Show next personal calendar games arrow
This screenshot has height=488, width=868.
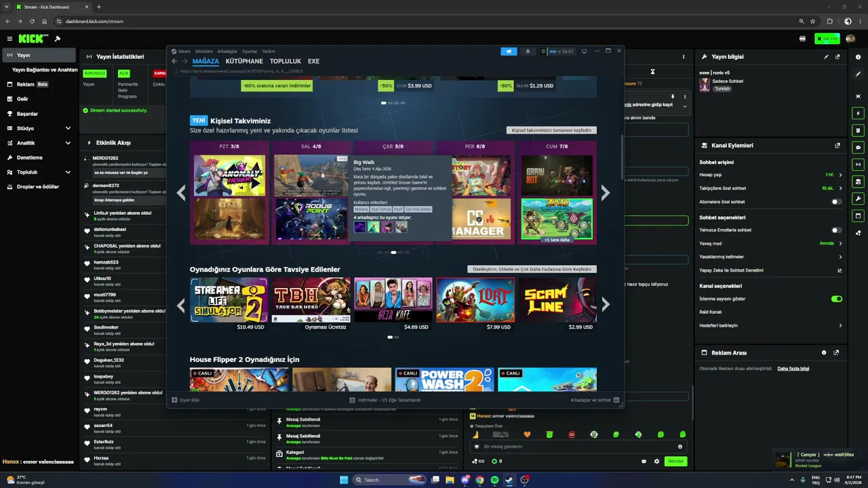pos(605,193)
